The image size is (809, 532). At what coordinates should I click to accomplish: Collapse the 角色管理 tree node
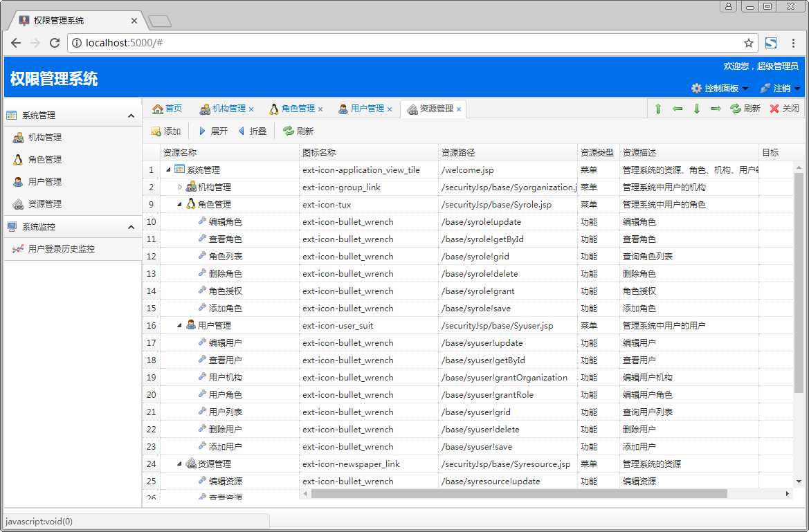point(179,204)
